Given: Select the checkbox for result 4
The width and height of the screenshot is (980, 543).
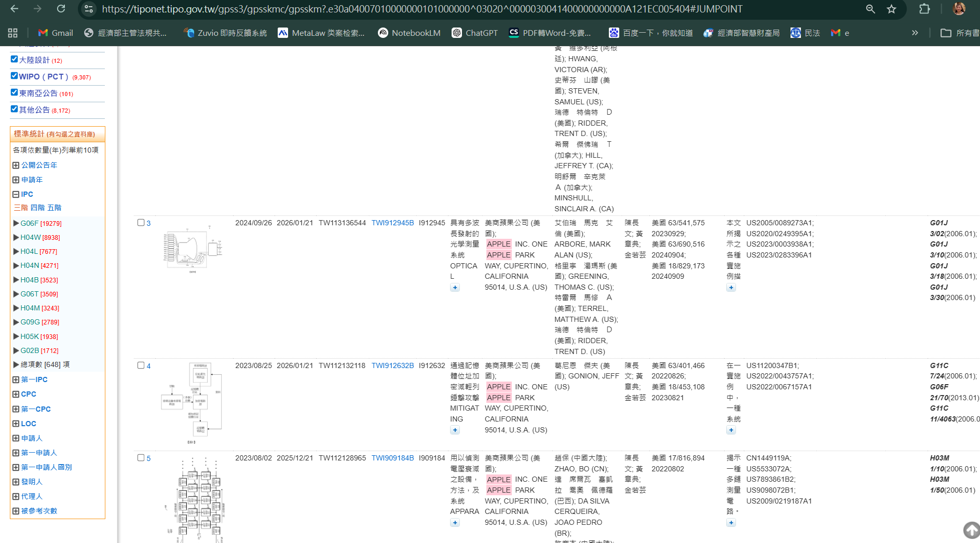Looking at the screenshot, I should tap(141, 365).
